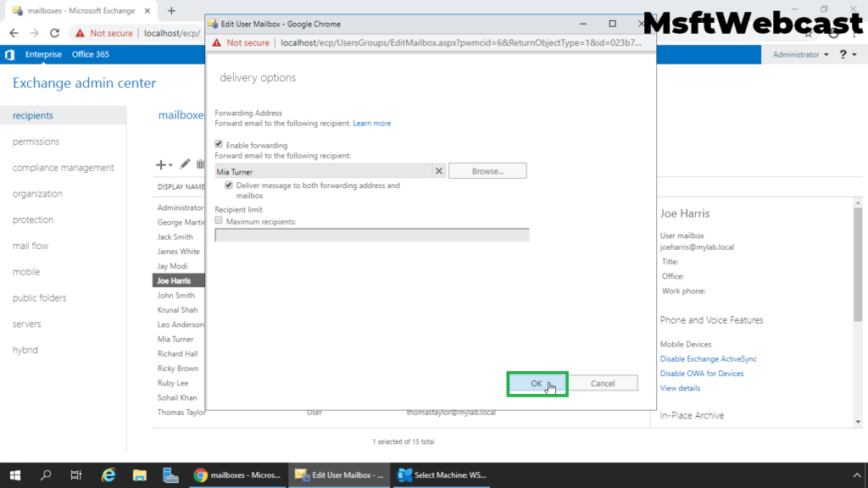This screenshot has width=868, height=488.
Task: Open the Windows Start menu
Action: [15, 475]
